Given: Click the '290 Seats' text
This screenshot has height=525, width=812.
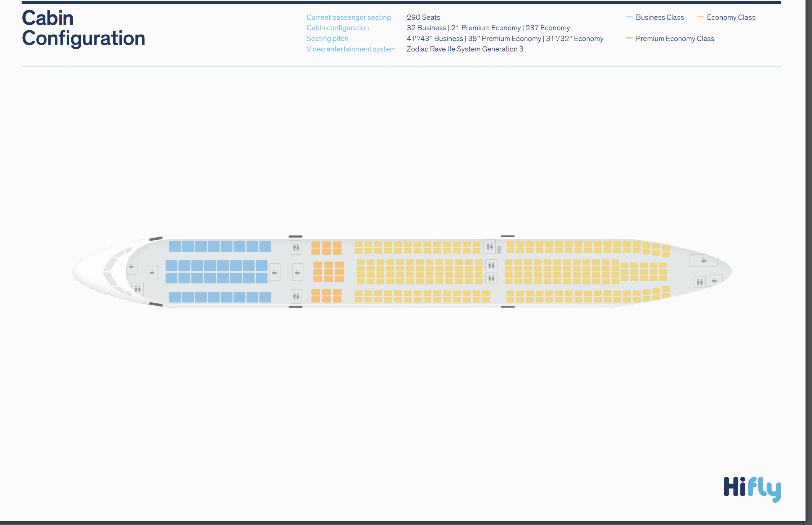Looking at the screenshot, I should (x=423, y=17).
